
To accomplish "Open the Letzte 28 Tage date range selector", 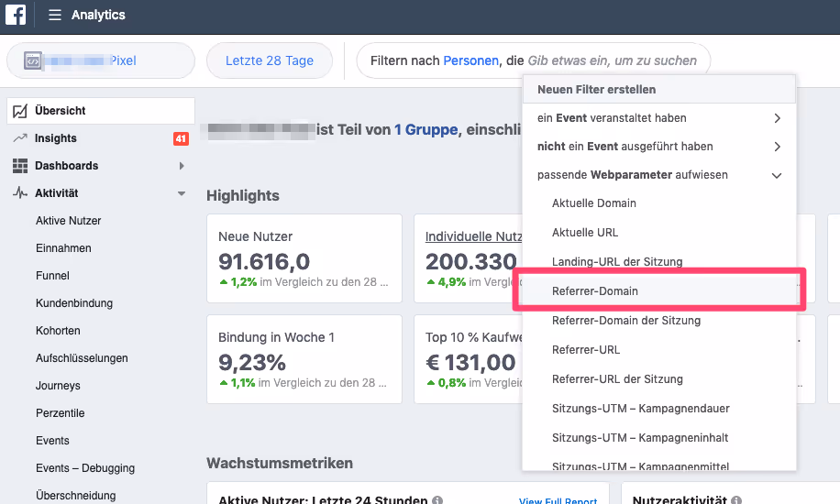I will tap(270, 60).
